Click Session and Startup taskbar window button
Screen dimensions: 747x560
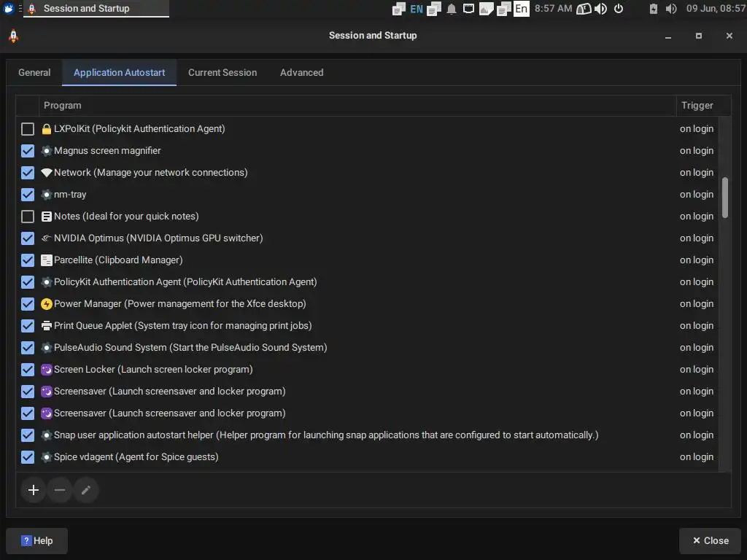point(96,9)
